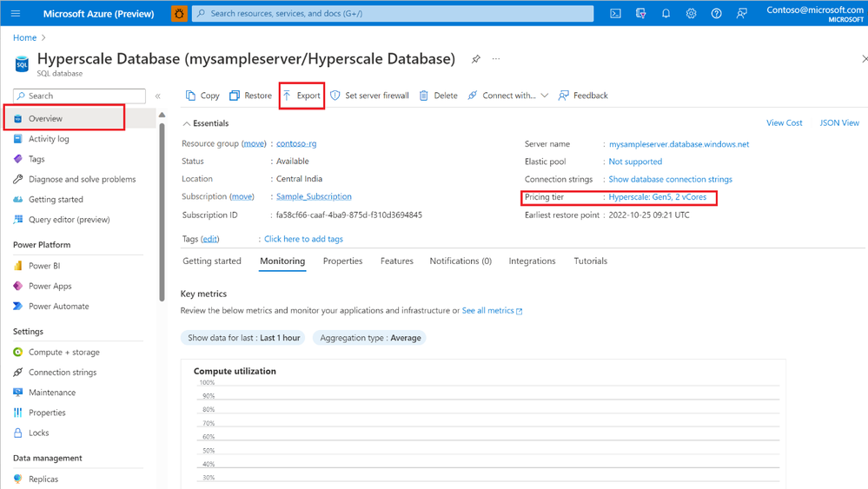Select the Monitoring tab
This screenshot has height=489, width=868.
pyautogui.click(x=282, y=261)
